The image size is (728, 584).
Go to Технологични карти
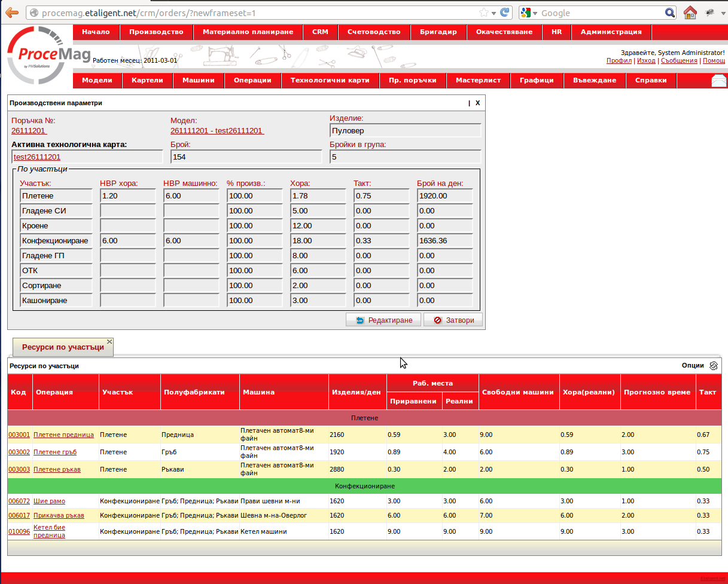(330, 80)
